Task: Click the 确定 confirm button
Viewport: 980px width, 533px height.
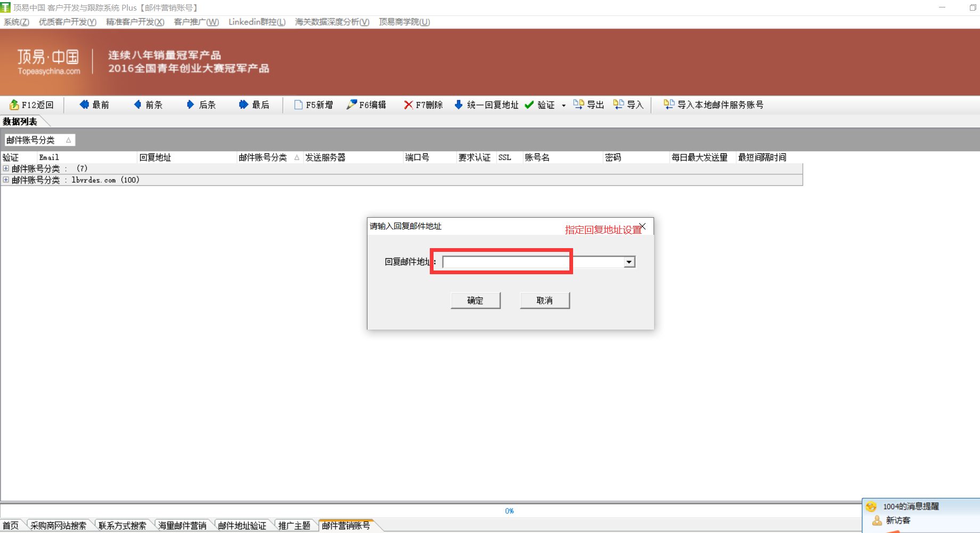Action: tap(475, 300)
